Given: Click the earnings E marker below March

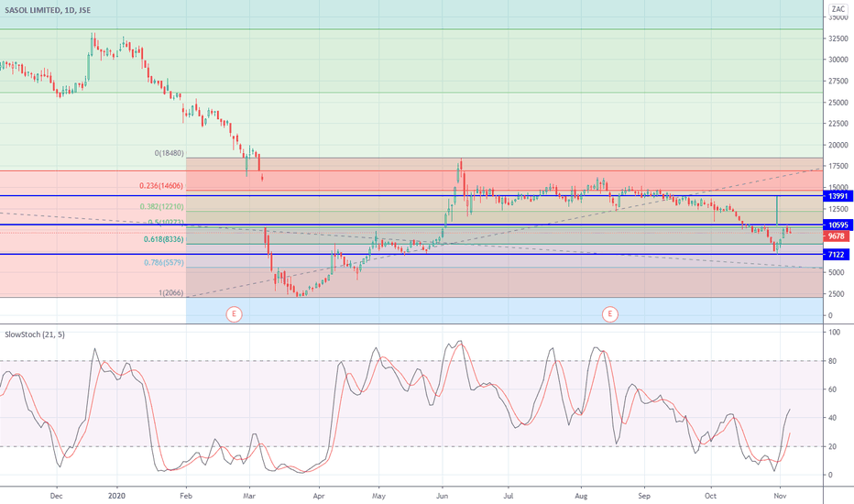Looking at the screenshot, I should 234,313.
